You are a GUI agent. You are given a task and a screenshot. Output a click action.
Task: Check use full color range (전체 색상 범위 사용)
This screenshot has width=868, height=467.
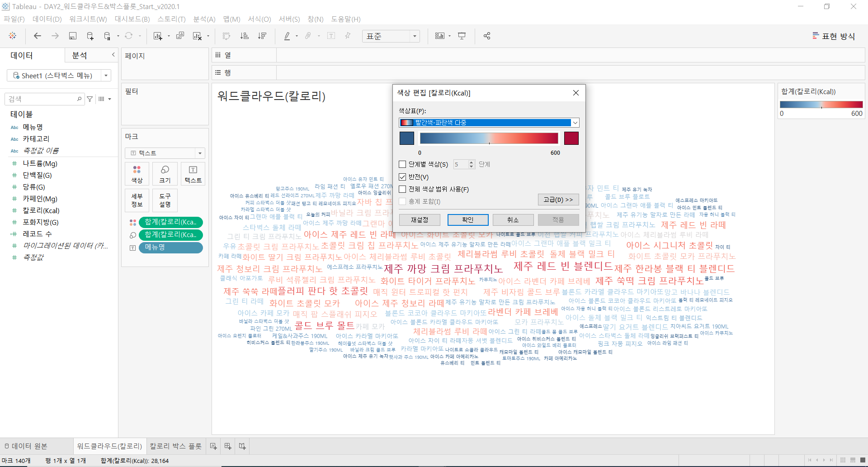[402, 189]
